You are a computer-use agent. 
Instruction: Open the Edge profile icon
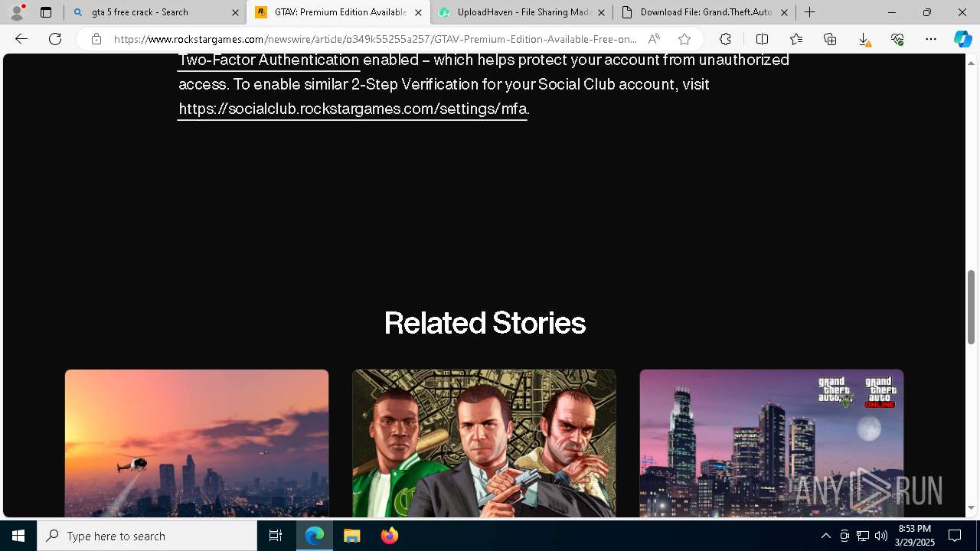point(17,12)
